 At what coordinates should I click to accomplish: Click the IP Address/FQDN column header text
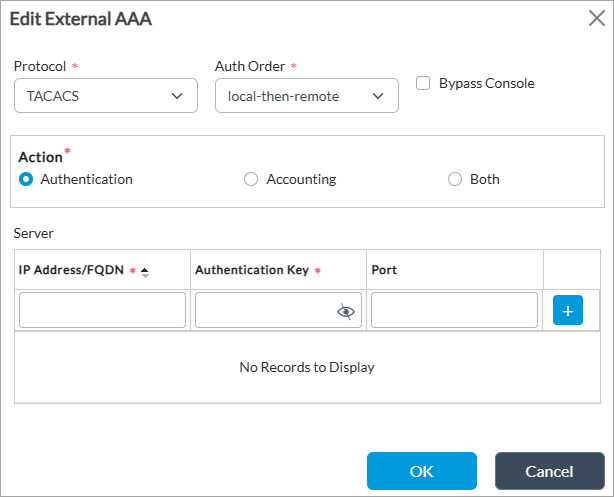(72, 270)
